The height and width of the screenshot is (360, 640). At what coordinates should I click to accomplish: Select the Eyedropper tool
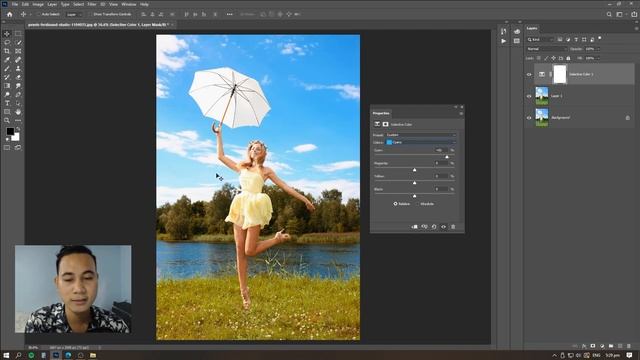[7, 60]
